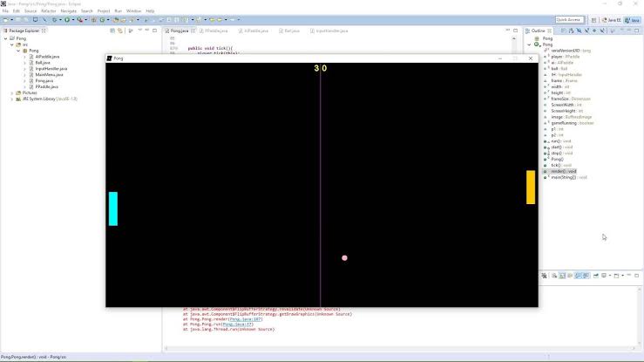Screen dimensions: 644x362
Task: Click the yellow AI paddle in Pong
Action: [x=531, y=188]
